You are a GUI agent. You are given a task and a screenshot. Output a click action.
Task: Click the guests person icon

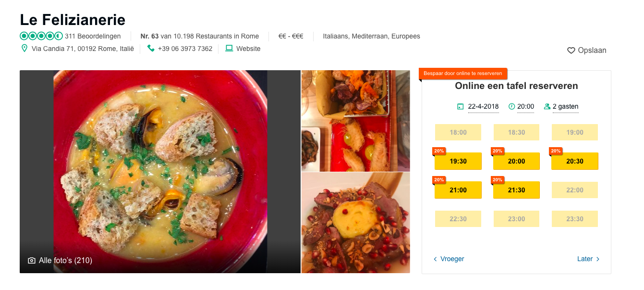(547, 107)
